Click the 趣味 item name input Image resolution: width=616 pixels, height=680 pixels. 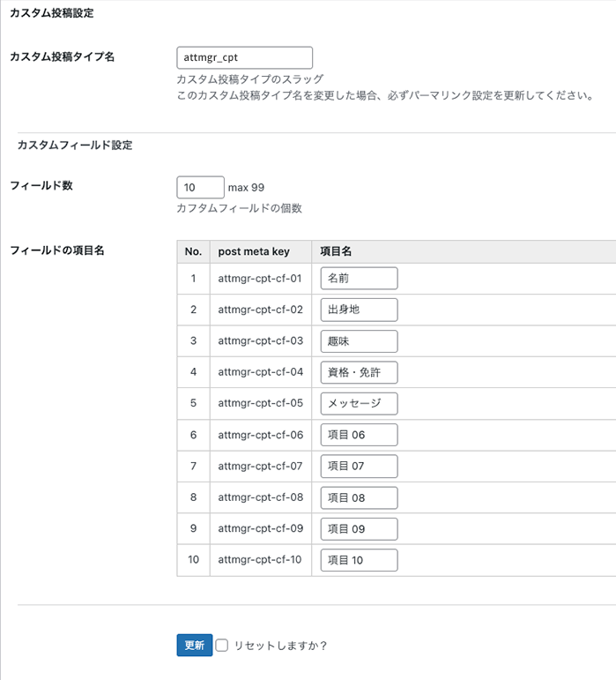(x=360, y=341)
